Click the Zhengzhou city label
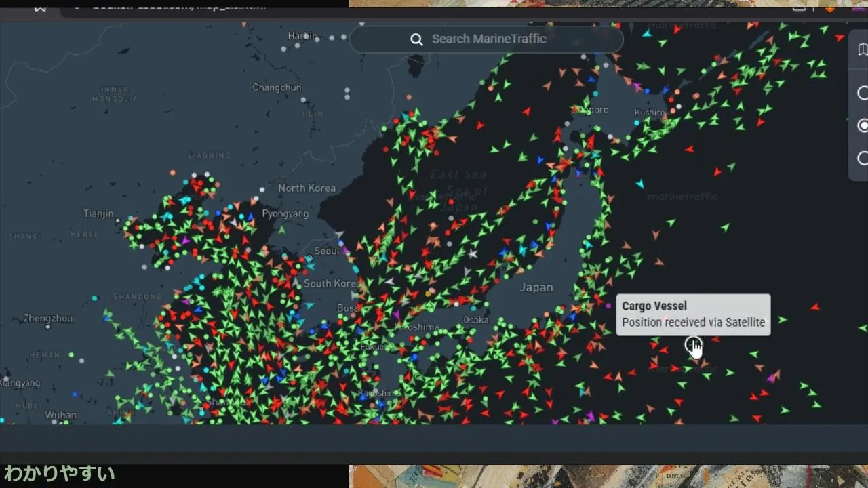 48,318
